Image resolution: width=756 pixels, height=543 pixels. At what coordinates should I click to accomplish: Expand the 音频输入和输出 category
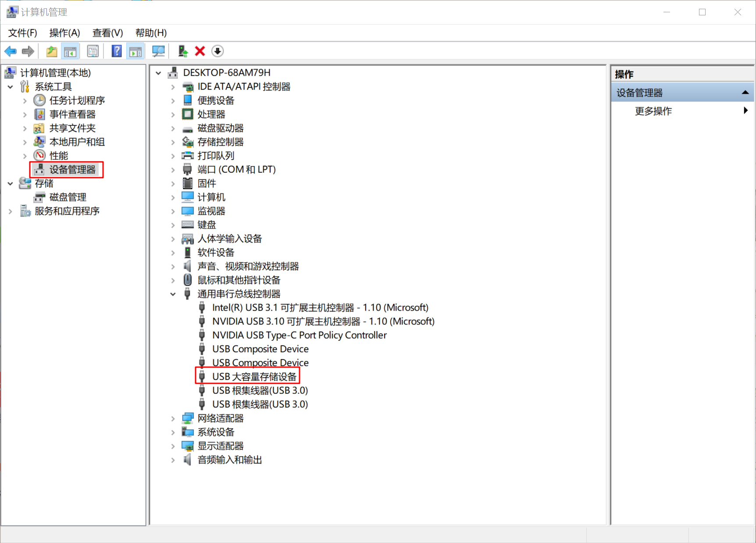pos(173,460)
